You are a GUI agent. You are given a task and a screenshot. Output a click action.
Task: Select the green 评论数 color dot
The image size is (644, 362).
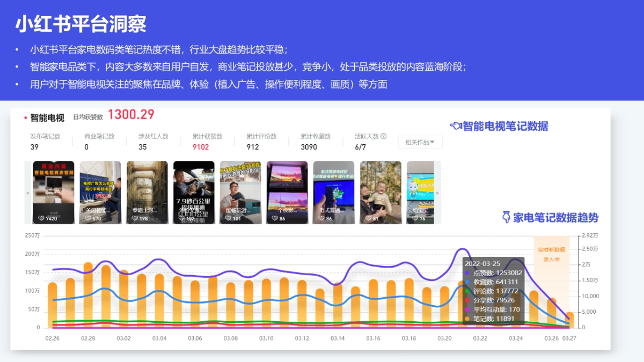tap(467, 291)
